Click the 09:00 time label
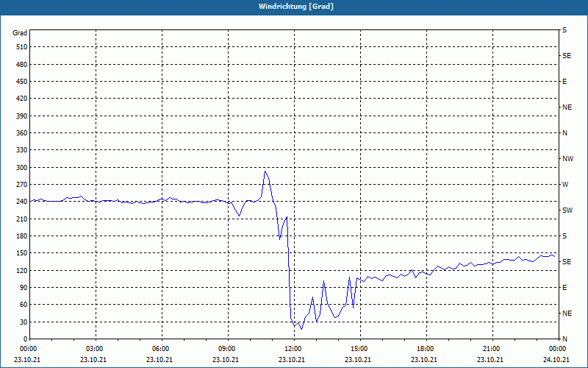The height and width of the screenshot is (368, 588). click(228, 349)
